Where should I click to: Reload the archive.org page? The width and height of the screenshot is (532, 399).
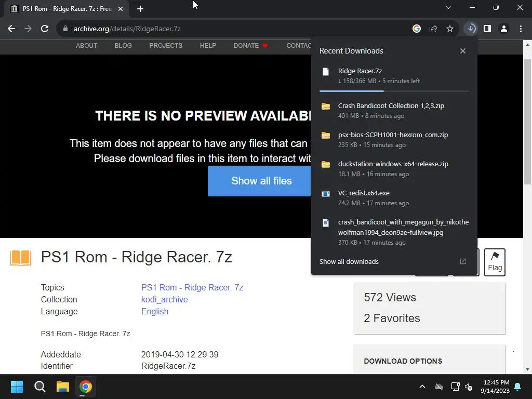click(45, 29)
